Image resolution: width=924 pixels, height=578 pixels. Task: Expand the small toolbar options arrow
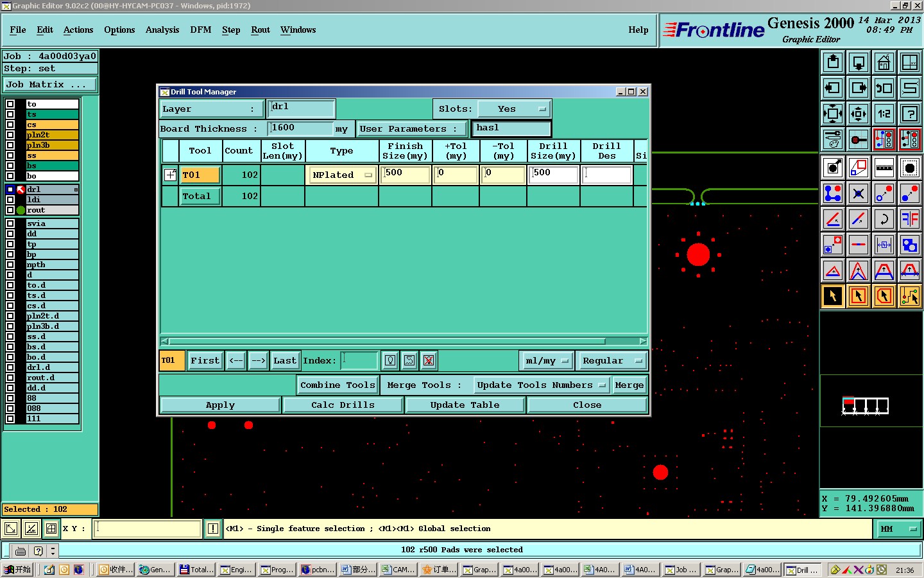point(53,550)
